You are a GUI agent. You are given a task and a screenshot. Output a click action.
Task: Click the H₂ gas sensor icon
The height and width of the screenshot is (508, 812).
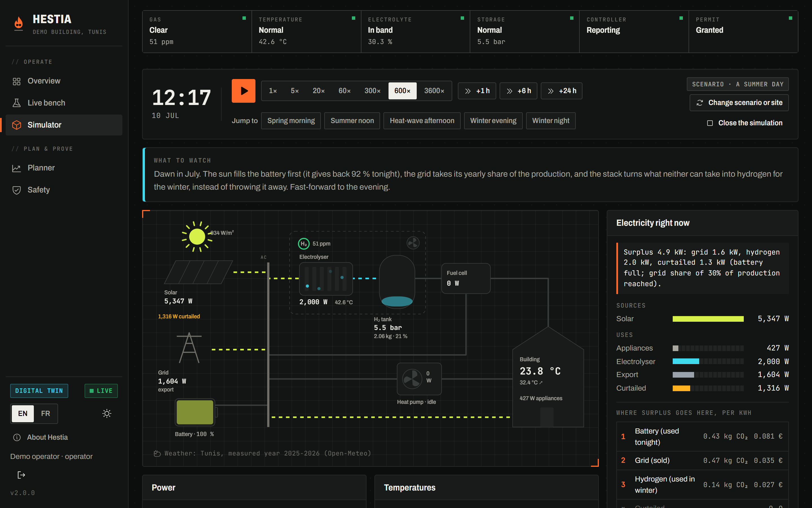(304, 244)
